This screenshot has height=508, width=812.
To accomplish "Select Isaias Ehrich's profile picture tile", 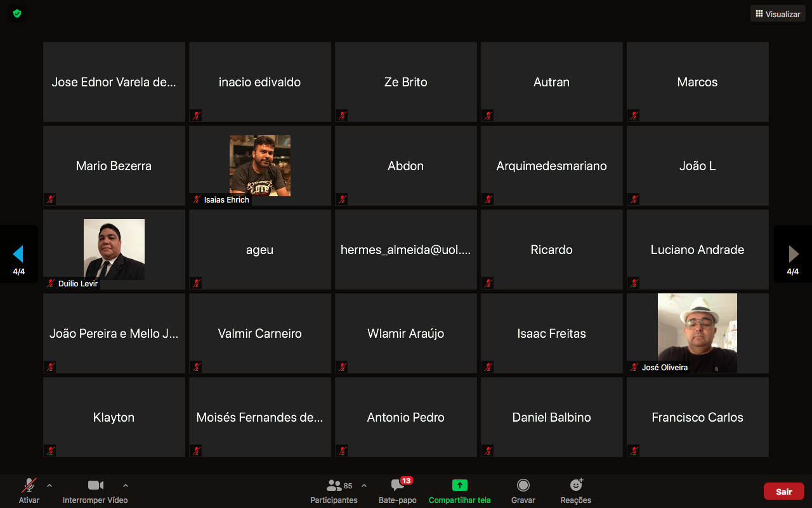I will pyautogui.click(x=259, y=165).
